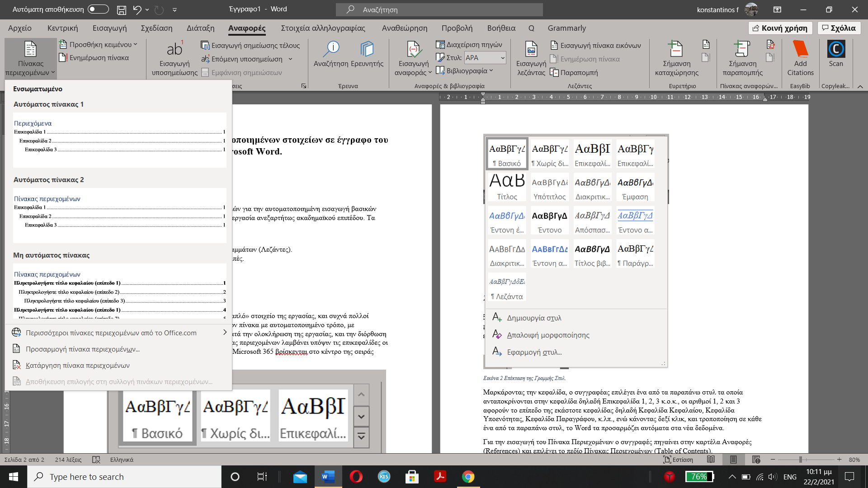Open Google Chrome from taskbar
This screenshot has height=488, width=868.
coord(468,477)
